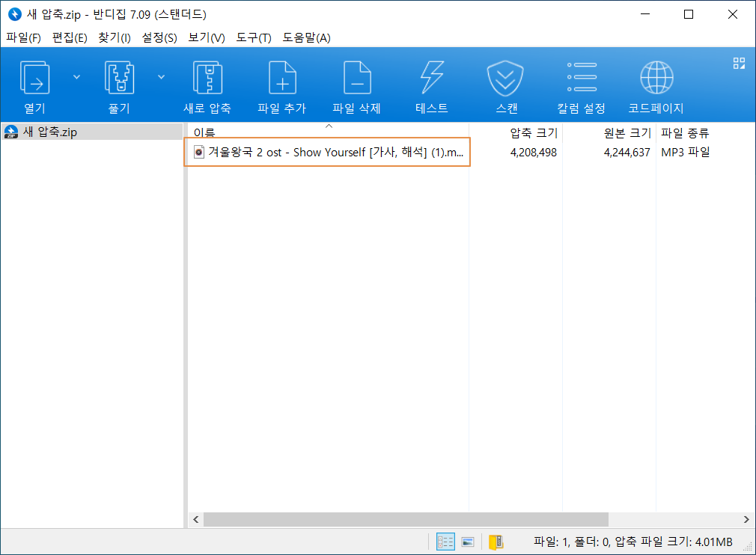Sort by the 이름 column header

pyautogui.click(x=328, y=132)
